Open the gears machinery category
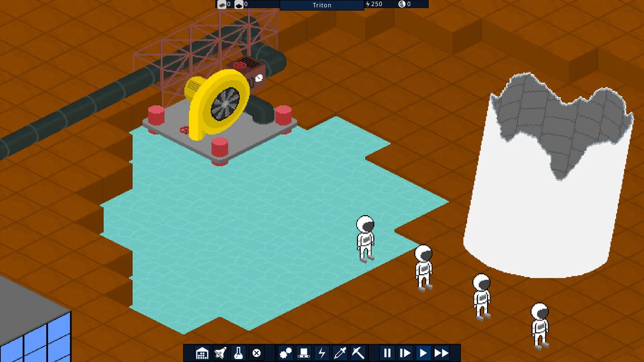 (x=285, y=353)
